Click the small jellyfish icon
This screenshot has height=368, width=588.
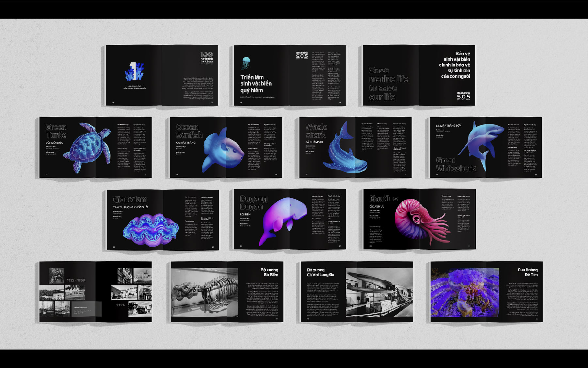coord(246,63)
